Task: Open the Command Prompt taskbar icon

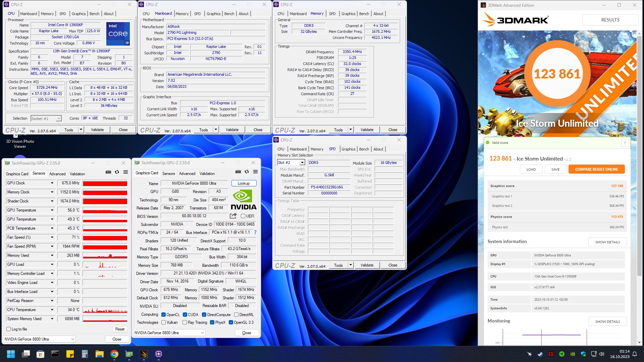Action: coord(55,354)
